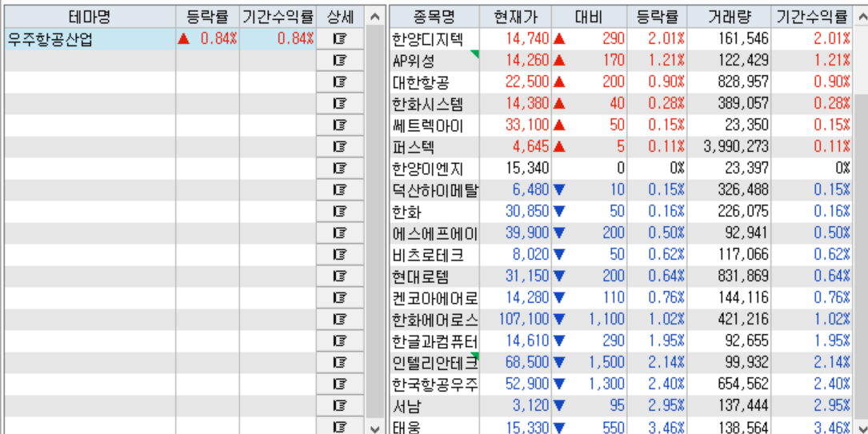Viewport: 868px width, 434px height.
Task: Select the 대한항공 stock
Action: click(421, 82)
